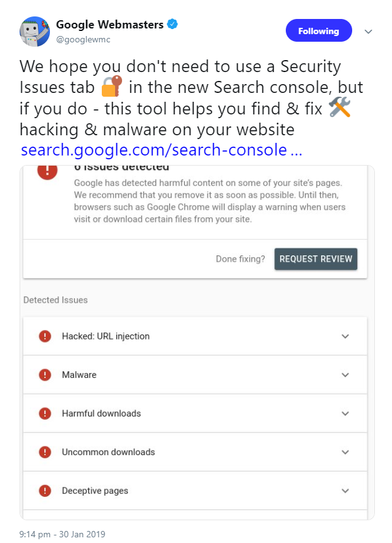Expand the Hacked: URL injection issue row
The height and width of the screenshot is (543, 392).
pos(345,336)
